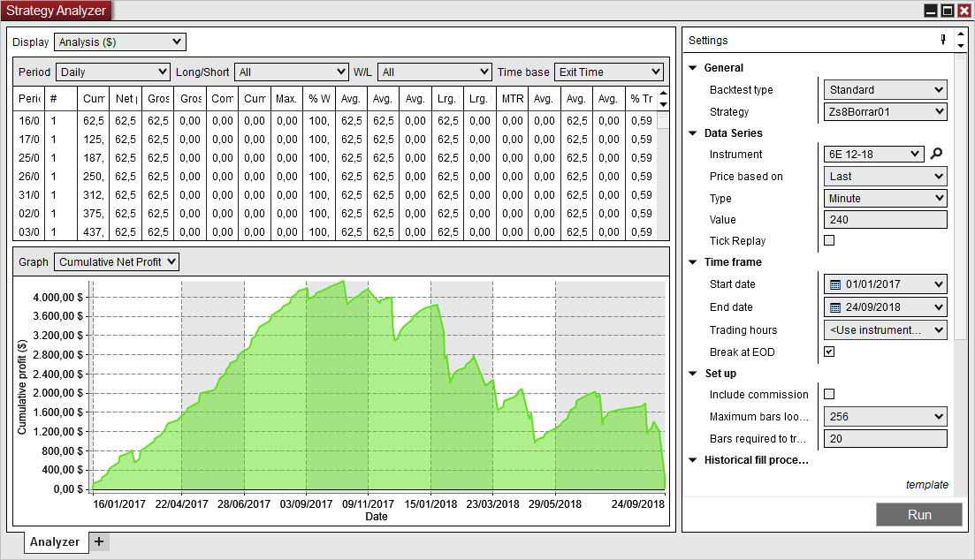Switch to the Analyzer tab
Viewport: 975px width, 560px height.
(x=56, y=542)
